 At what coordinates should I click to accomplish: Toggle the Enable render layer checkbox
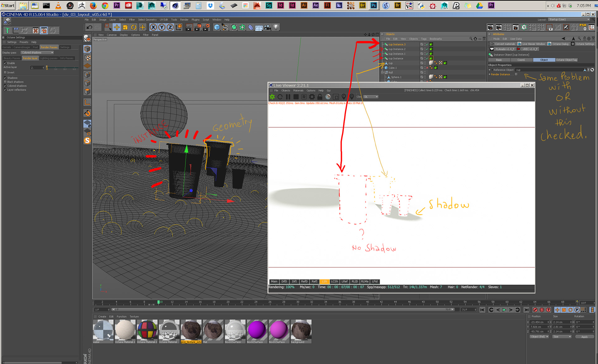[5, 63]
